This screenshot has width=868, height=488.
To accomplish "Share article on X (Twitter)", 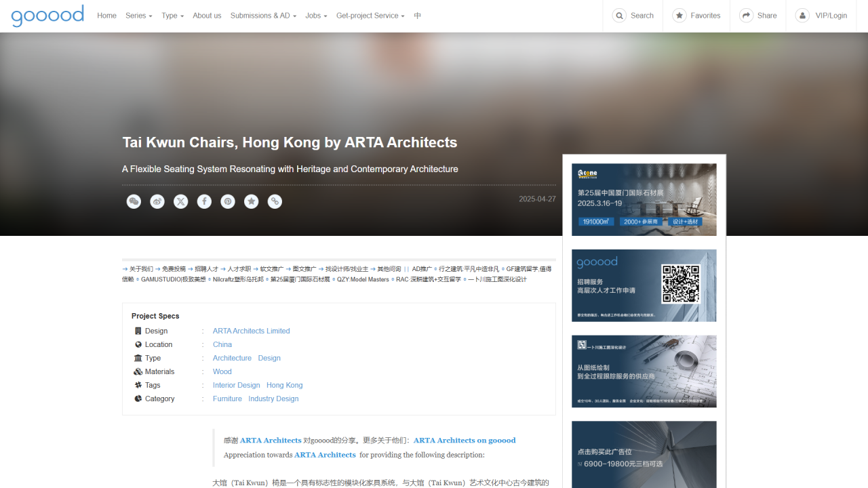I will coord(180,201).
